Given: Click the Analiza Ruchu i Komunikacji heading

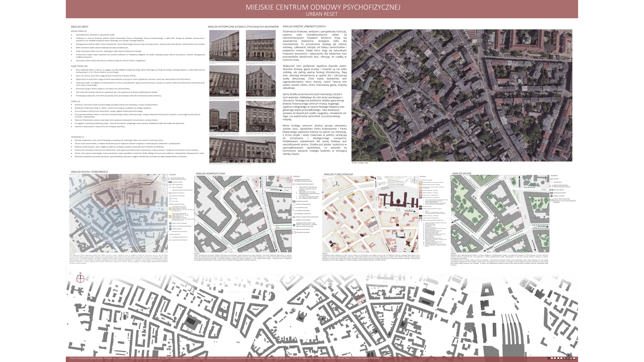Looking at the screenshot, I should pos(89,172).
